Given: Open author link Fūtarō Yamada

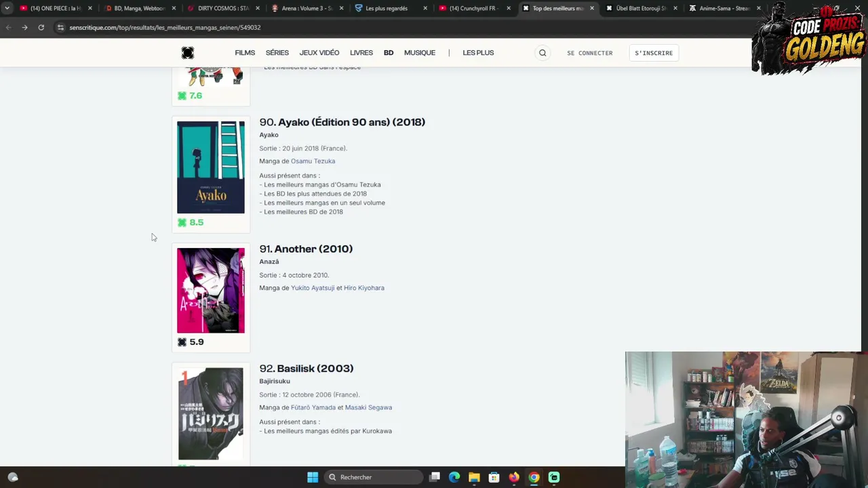Looking at the screenshot, I should coord(313,408).
